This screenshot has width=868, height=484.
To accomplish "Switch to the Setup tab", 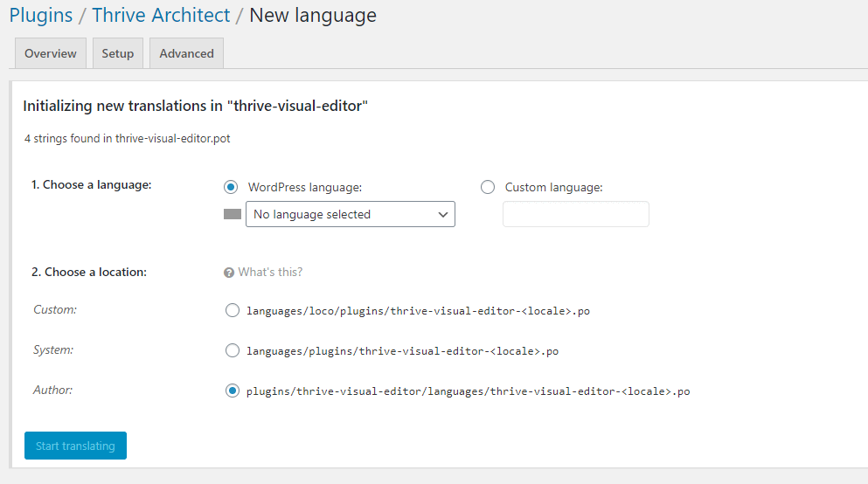I will click(118, 53).
